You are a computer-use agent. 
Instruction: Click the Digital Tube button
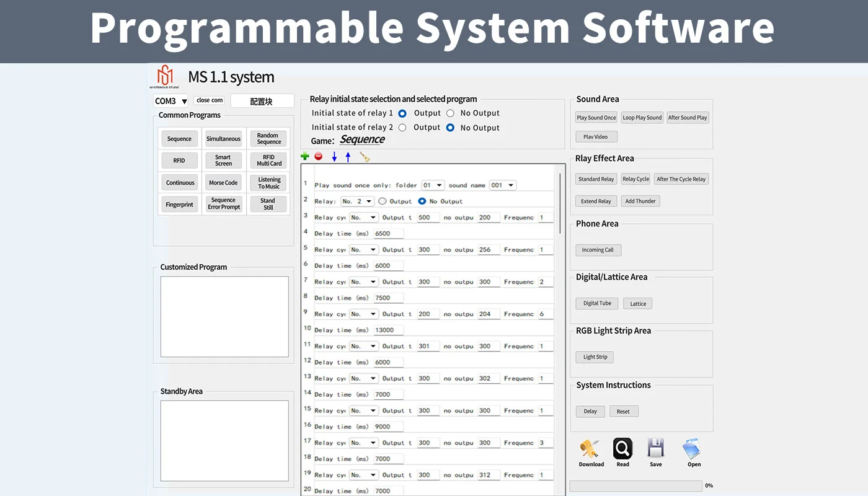597,304
